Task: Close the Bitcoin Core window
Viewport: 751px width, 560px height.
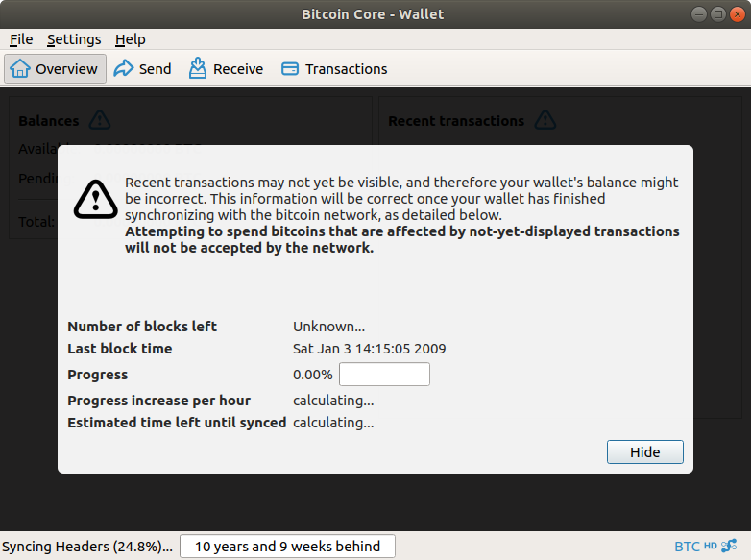Action: tap(738, 14)
